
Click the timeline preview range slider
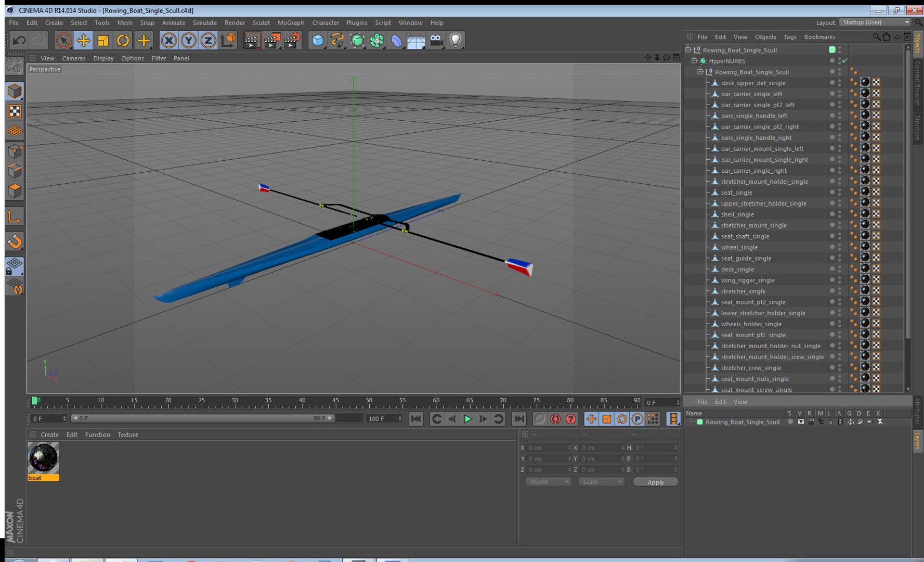point(203,418)
